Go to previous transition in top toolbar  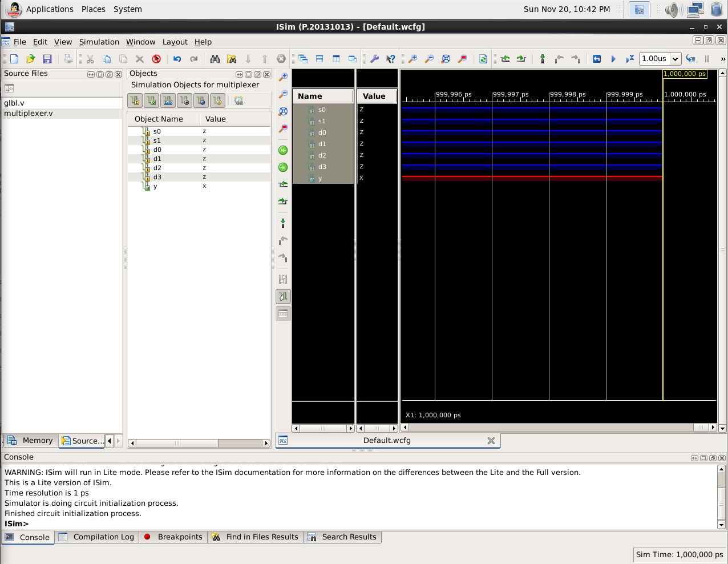coord(505,59)
